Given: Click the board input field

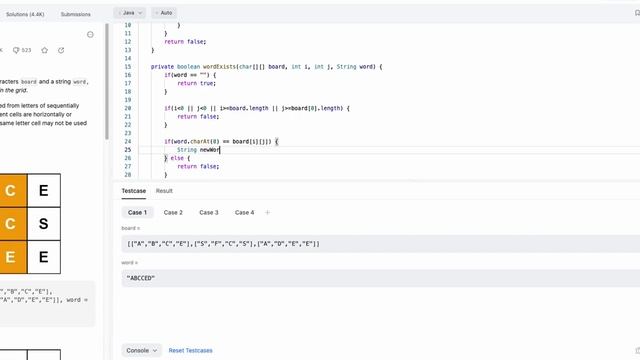Looking at the screenshot, I should click(x=381, y=244).
